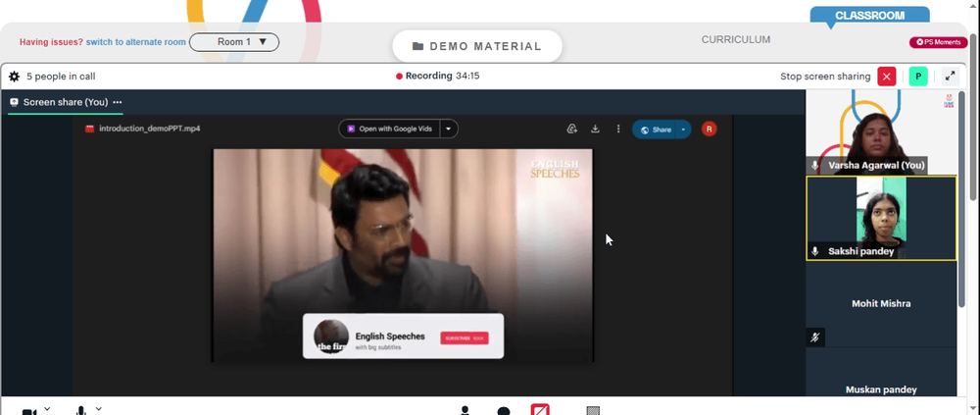This screenshot has height=415, width=980.
Task: Click the participants panel vertical scrollbar
Action: (962, 198)
